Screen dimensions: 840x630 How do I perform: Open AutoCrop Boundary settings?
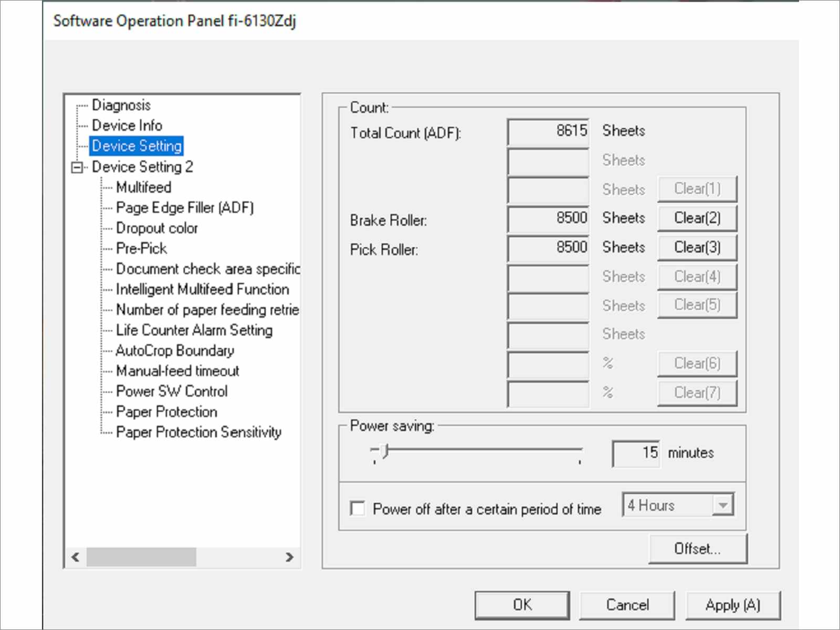pos(175,351)
